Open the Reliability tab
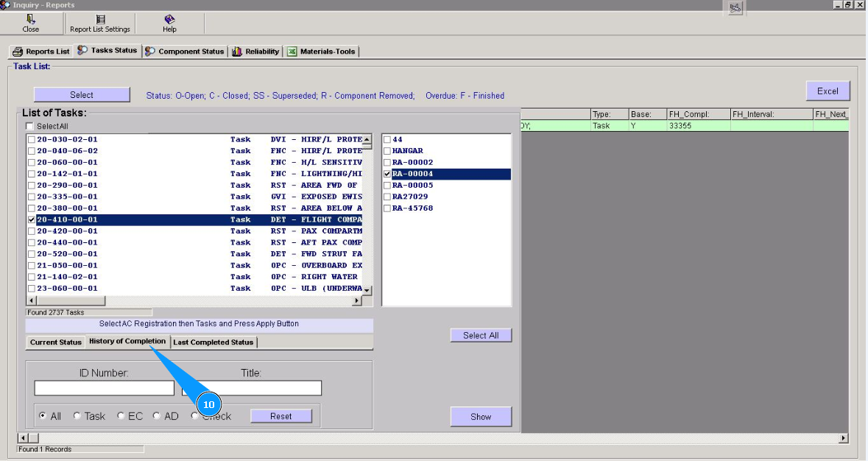 pos(255,52)
